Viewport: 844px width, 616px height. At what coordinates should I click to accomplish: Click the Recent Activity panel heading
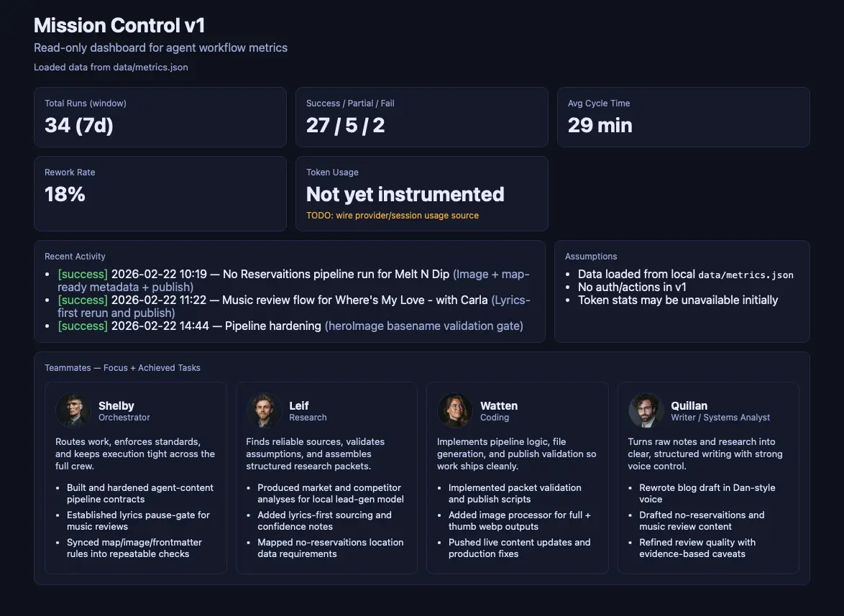pyautogui.click(x=75, y=256)
